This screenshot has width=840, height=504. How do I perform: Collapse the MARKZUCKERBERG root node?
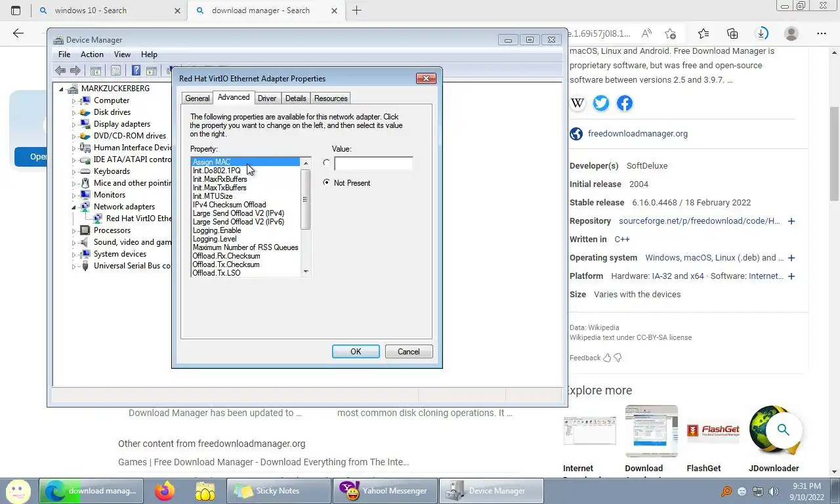point(62,89)
